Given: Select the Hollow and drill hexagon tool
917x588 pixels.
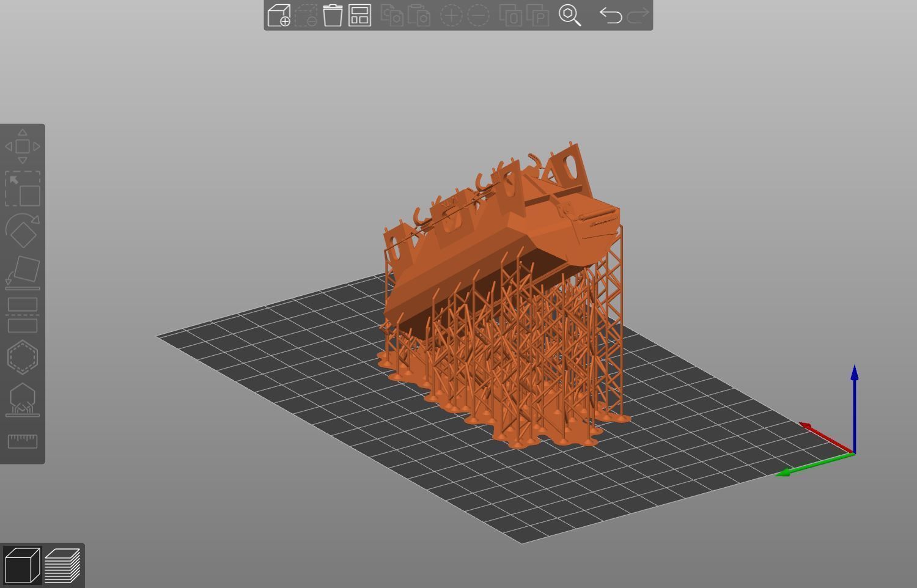Looking at the screenshot, I should click(23, 357).
